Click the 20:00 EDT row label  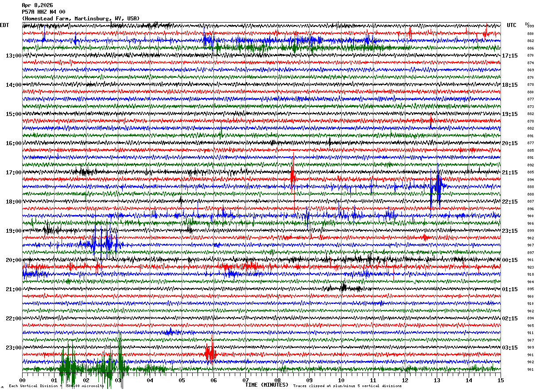coord(14,260)
